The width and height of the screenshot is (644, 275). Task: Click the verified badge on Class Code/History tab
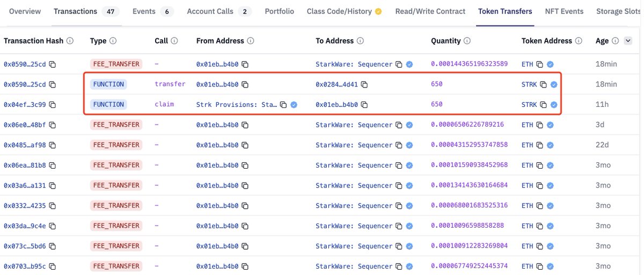378,11
